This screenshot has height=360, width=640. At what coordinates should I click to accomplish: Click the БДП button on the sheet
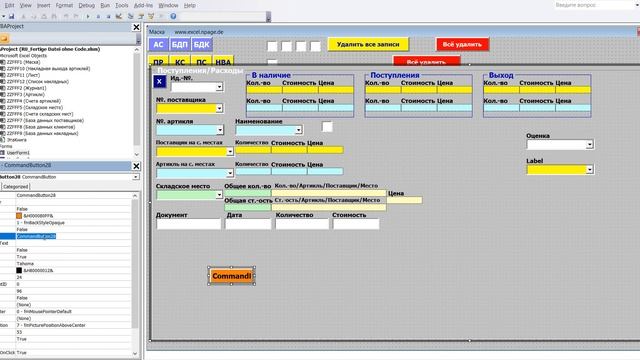tap(180, 44)
